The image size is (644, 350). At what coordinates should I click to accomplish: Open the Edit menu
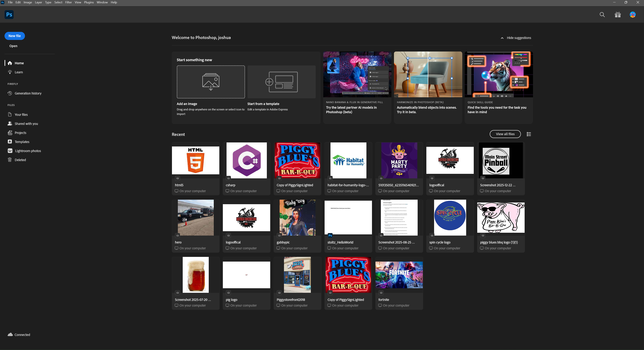click(18, 2)
